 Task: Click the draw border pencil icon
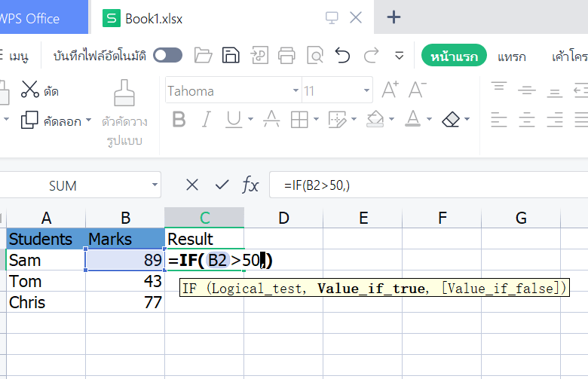click(337, 120)
